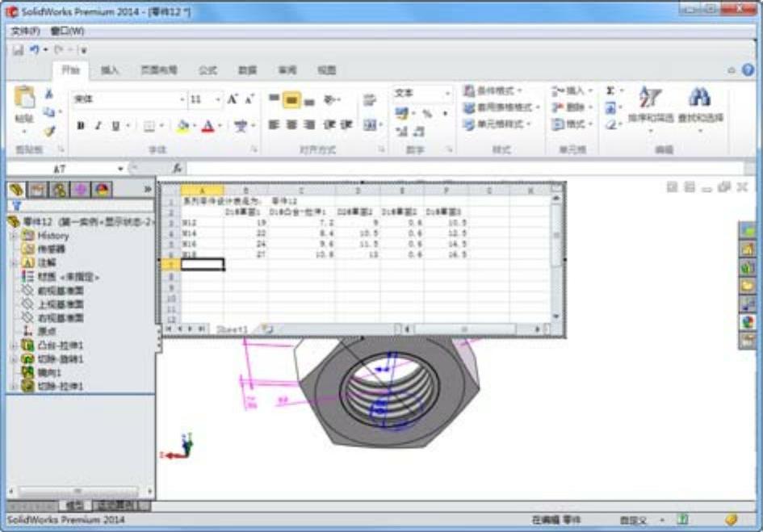
Task: Select the Sheet1 worksheet tab
Action: pos(232,329)
